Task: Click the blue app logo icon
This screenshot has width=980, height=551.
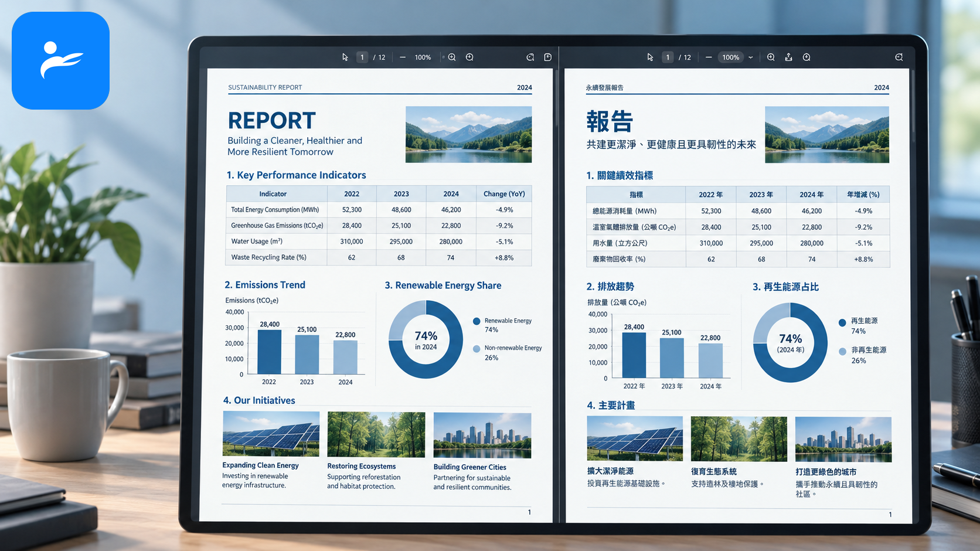Action: click(x=60, y=60)
